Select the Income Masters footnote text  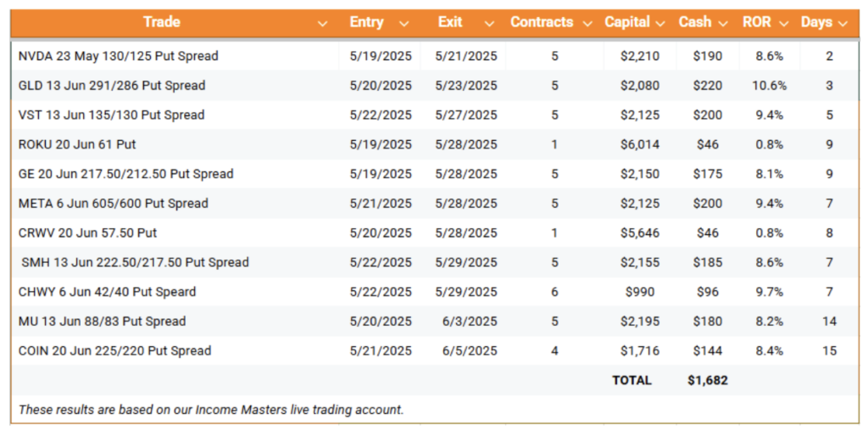211,410
